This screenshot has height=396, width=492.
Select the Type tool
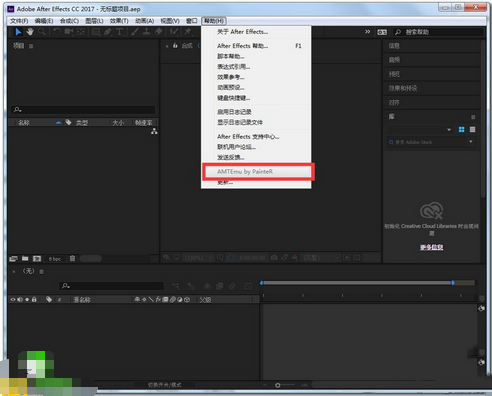[119, 32]
